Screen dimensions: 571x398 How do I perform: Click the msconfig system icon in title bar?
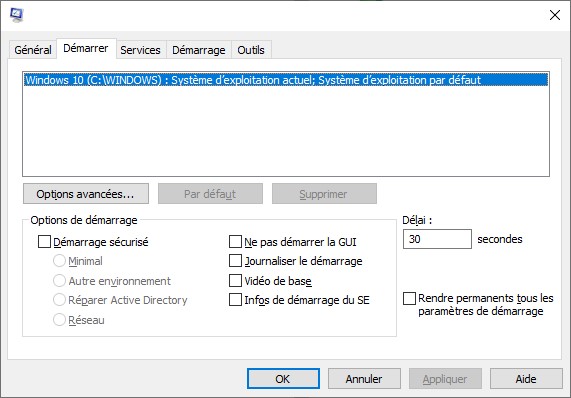(x=17, y=15)
